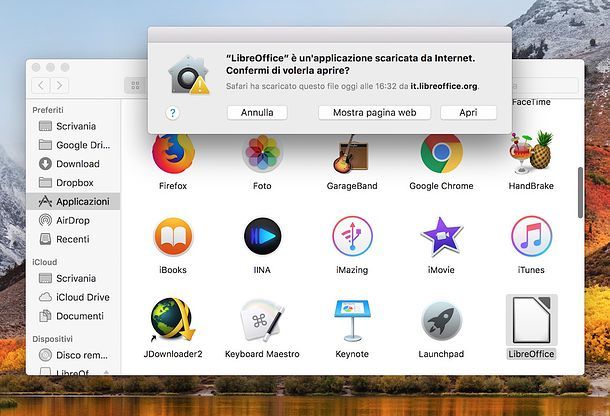Open Documenti in Finder sidebar

click(73, 316)
